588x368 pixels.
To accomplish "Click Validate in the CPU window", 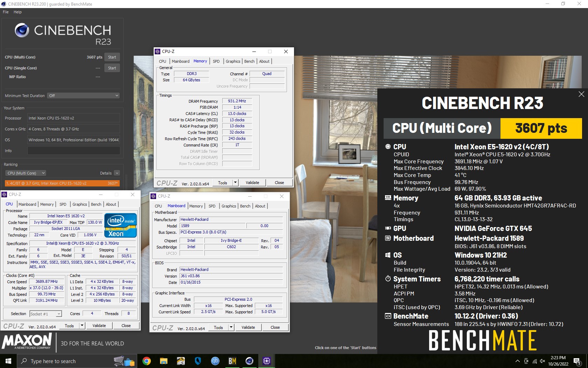I will coord(99,326).
